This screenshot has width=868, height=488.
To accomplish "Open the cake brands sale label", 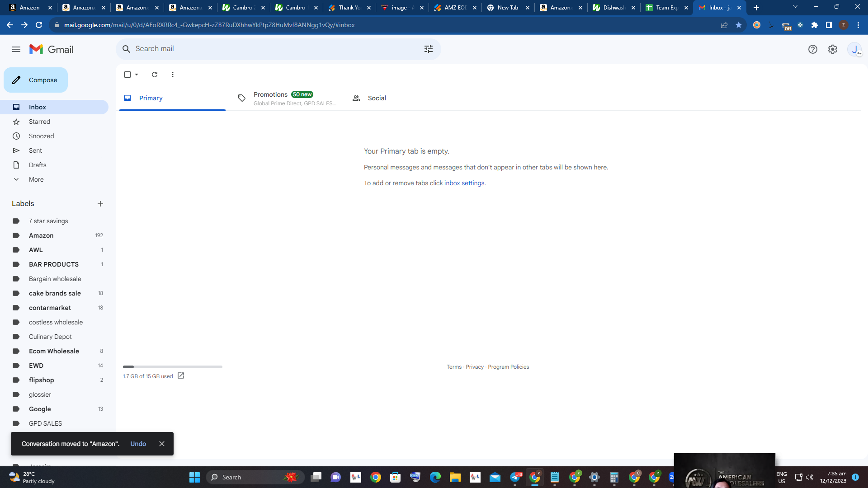I will [x=54, y=293].
